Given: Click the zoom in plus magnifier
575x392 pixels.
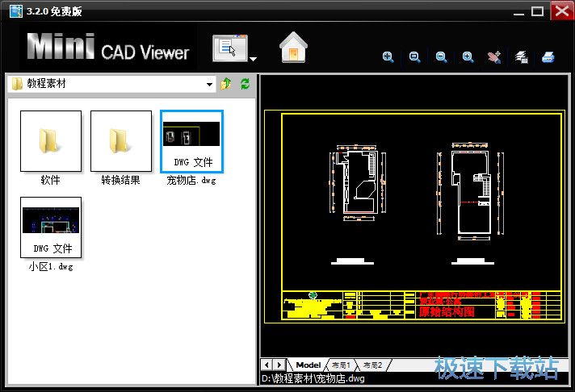Looking at the screenshot, I should point(468,57).
